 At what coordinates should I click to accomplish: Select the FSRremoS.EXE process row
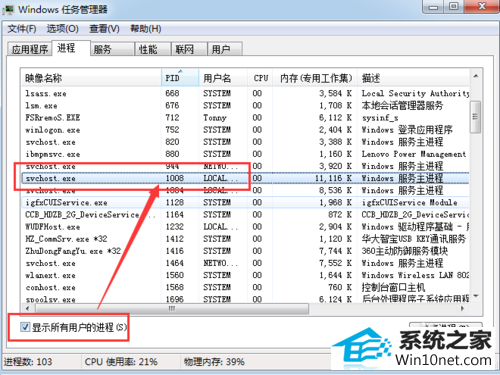tap(245, 118)
